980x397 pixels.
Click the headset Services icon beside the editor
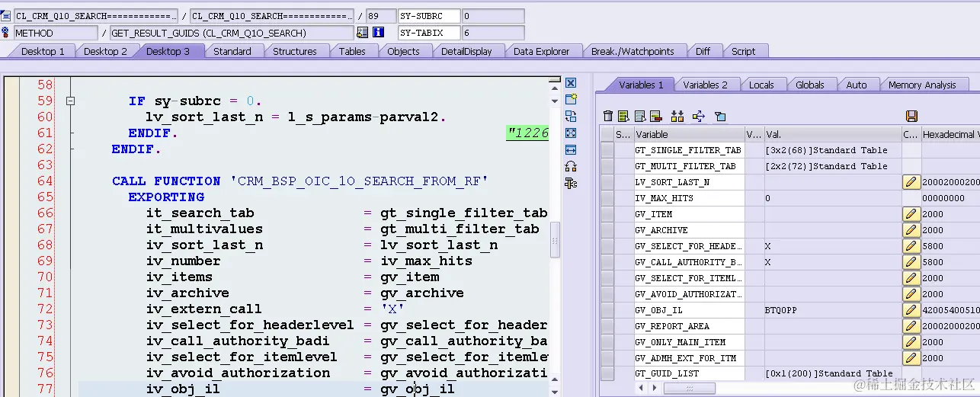click(x=570, y=166)
